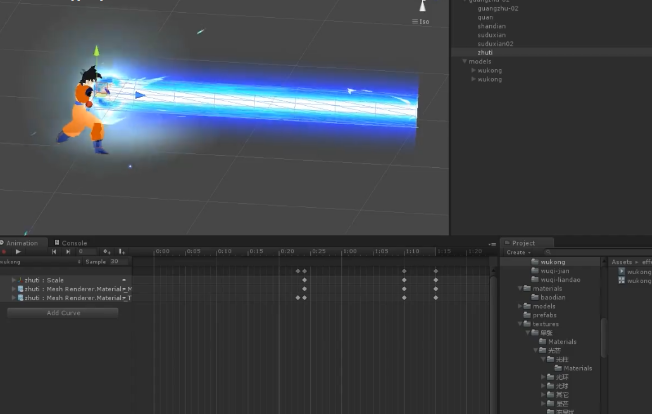Add an animation event marker
652x414 pixels.
[121, 251]
